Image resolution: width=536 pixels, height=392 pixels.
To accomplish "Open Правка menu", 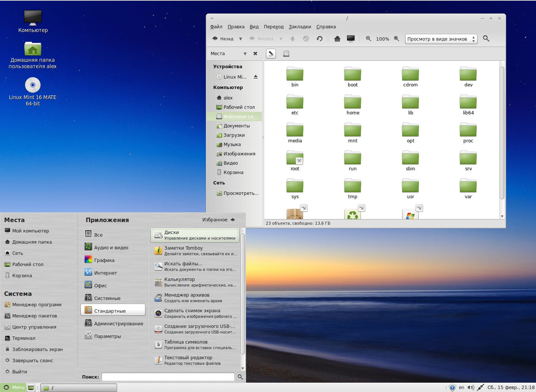I will 236,27.
